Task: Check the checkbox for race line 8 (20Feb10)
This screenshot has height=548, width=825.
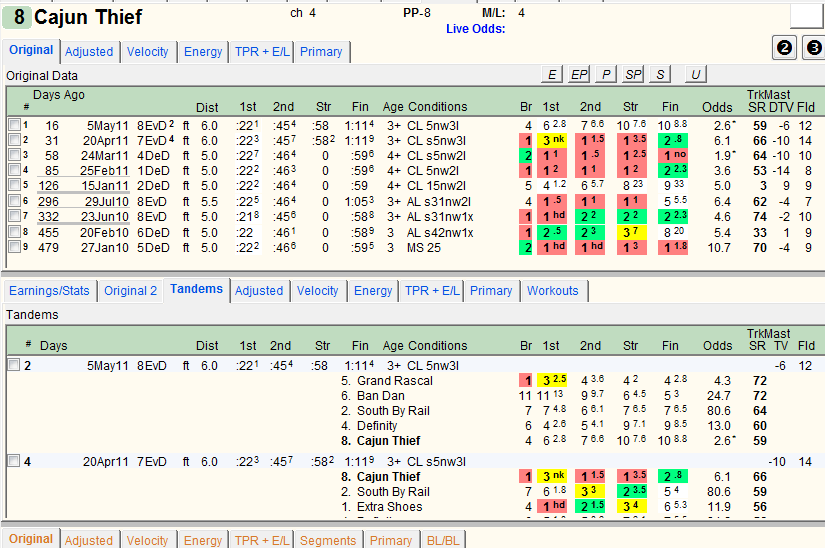Action: tap(14, 232)
